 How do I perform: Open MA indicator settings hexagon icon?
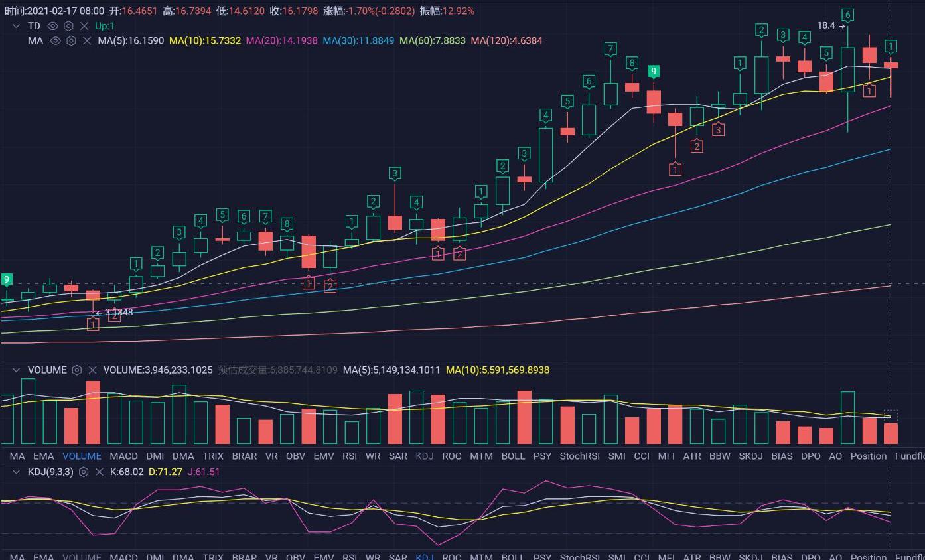[71, 41]
